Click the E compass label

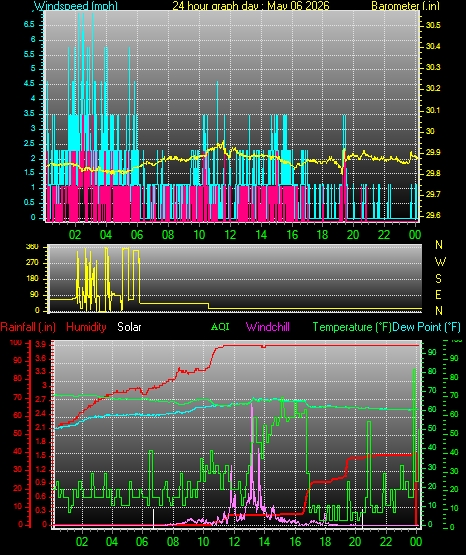point(438,295)
